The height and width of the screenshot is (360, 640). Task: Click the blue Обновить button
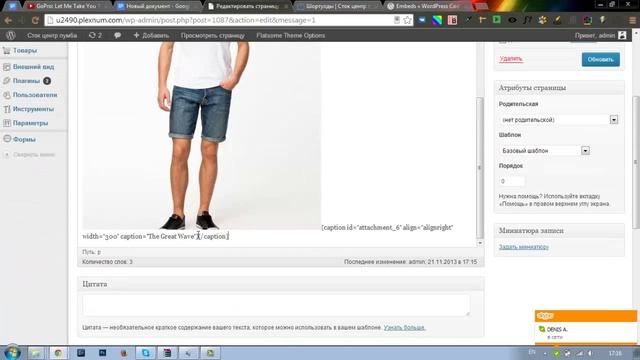[600, 60]
